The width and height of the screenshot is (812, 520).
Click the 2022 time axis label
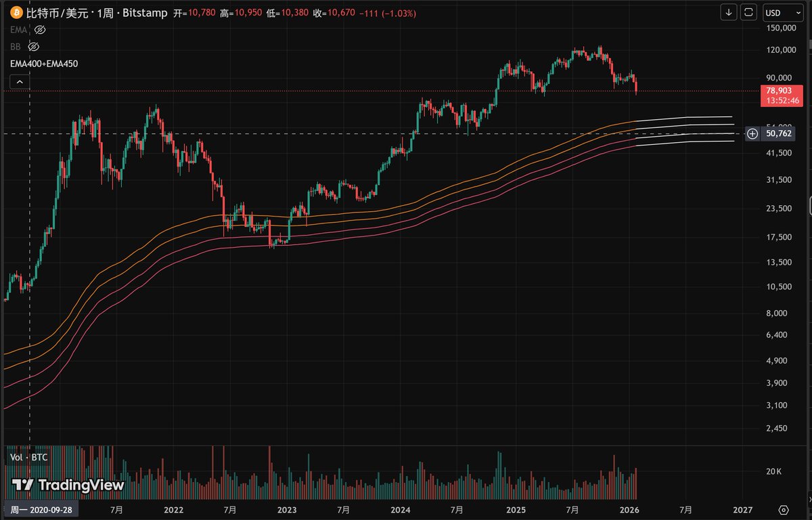point(174,509)
